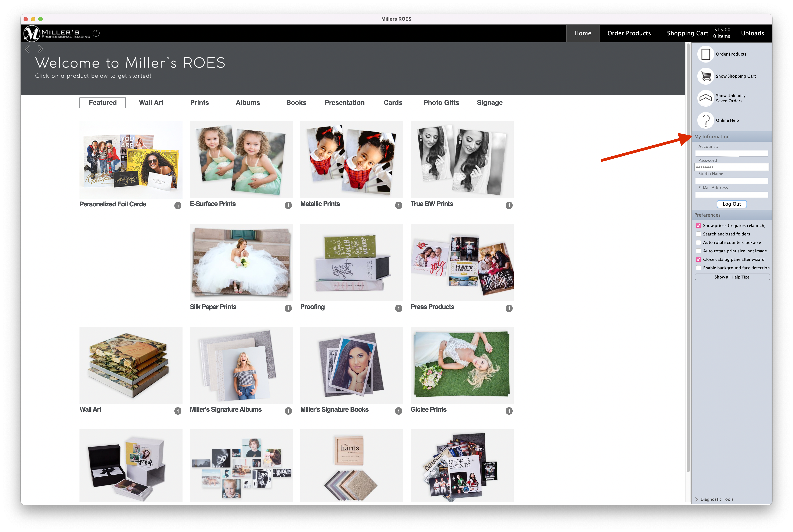The width and height of the screenshot is (793, 532).
Task: Open Shopping Cart in top navigation
Action: [696, 33]
